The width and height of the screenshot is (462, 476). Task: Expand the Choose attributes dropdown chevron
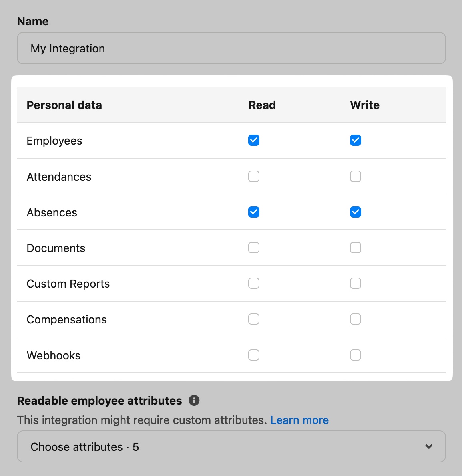pos(429,446)
